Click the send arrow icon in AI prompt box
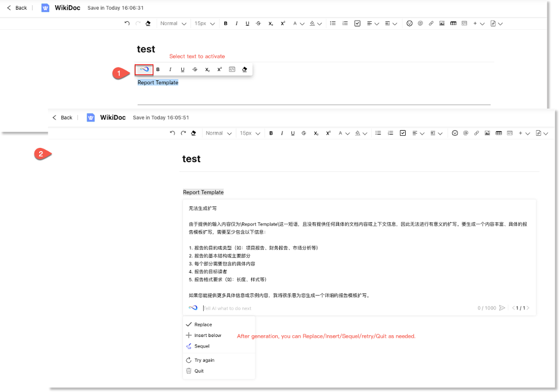Image resolution: width=560 pixels, height=392 pixels. pos(502,308)
